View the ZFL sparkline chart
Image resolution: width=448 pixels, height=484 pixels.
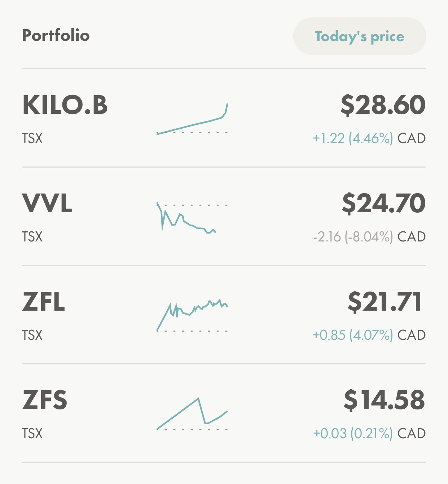point(192,315)
